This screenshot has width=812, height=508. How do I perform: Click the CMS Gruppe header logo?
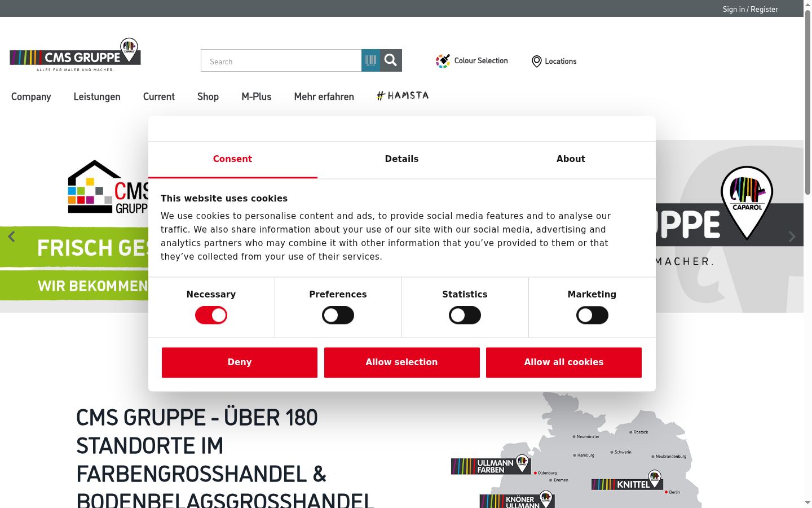point(75,55)
